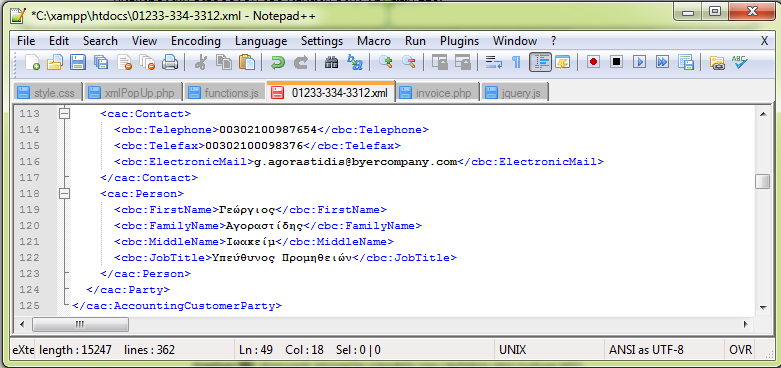
Task: Click the New file toolbar icon
Action: [x=32, y=62]
